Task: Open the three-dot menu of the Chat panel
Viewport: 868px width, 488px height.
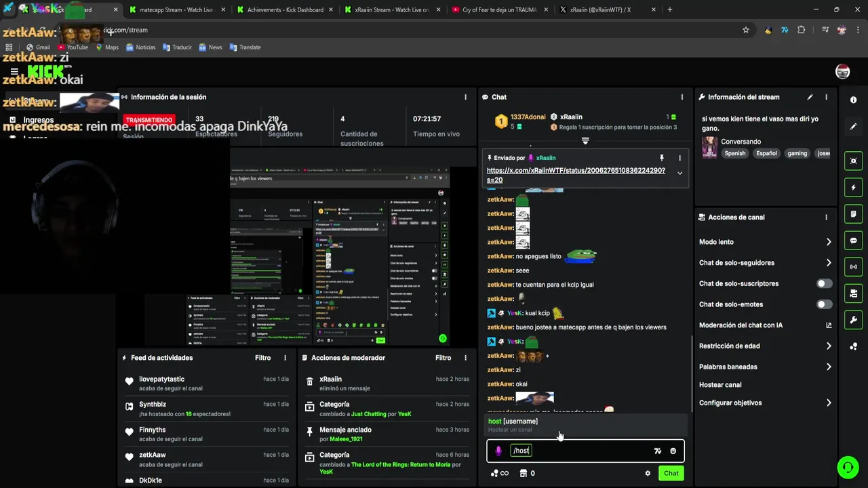Action: [x=682, y=97]
